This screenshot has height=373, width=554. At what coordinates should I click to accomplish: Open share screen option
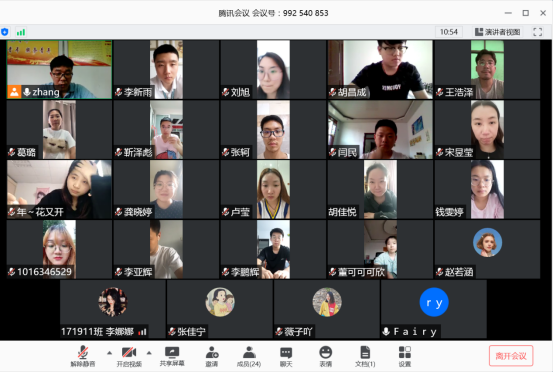coord(172,356)
